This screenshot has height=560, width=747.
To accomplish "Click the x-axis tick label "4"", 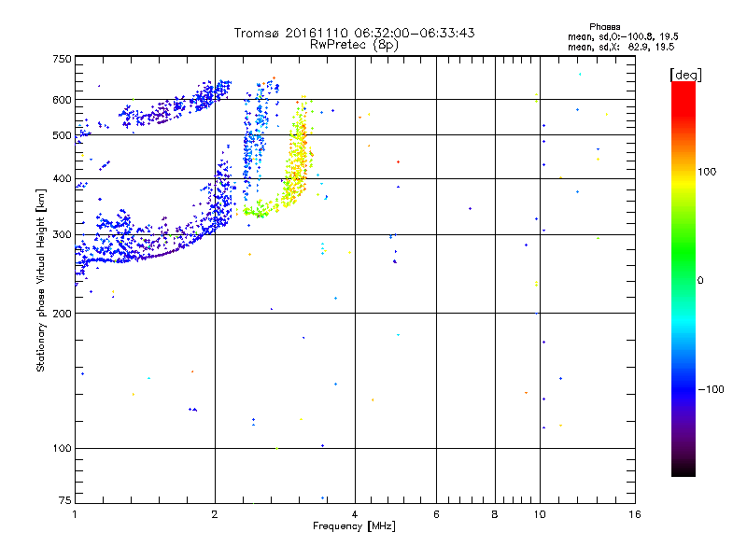I will pyautogui.click(x=355, y=514).
